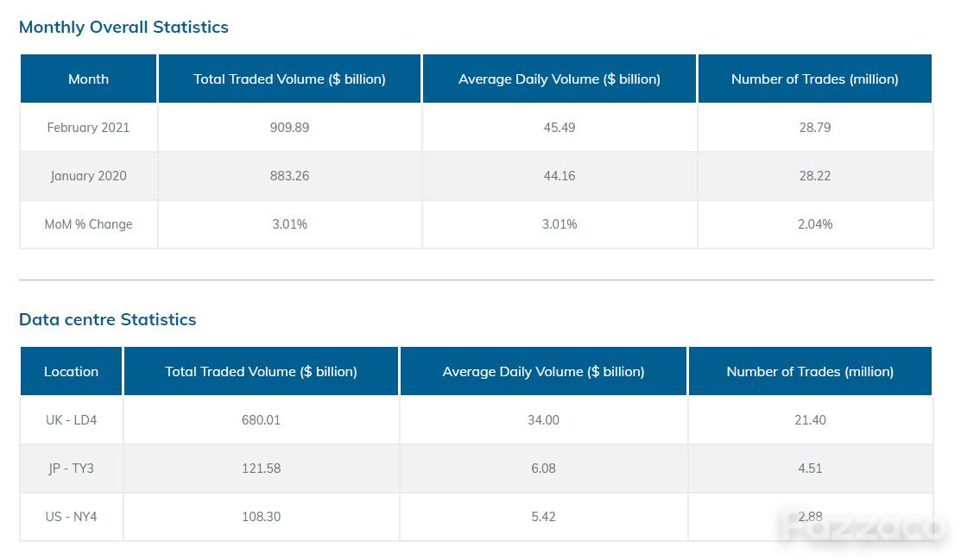This screenshot has width=961, height=560.
Task: Click the US - NY4 location cell
Action: coord(71,517)
